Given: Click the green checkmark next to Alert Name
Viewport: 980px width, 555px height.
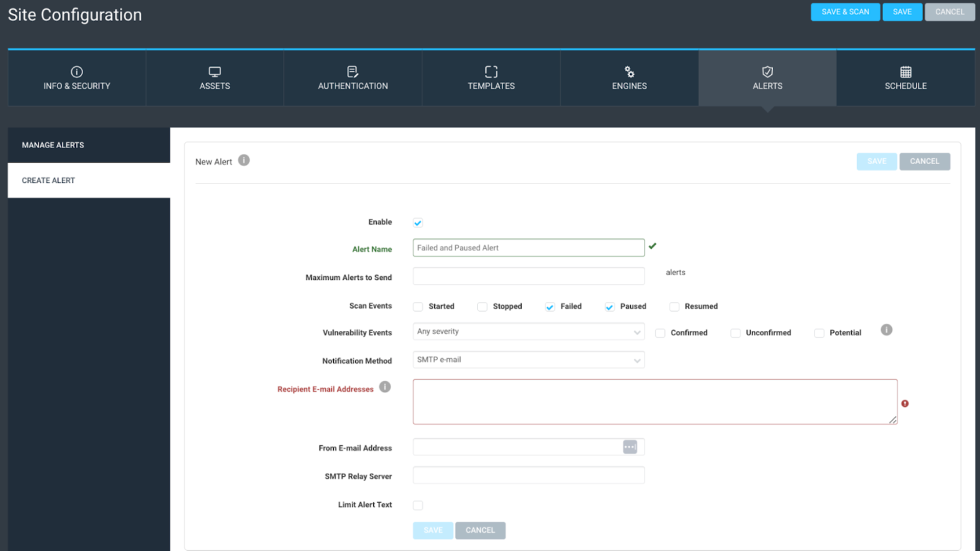Looking at the screenshot, I should coord(652,246).
